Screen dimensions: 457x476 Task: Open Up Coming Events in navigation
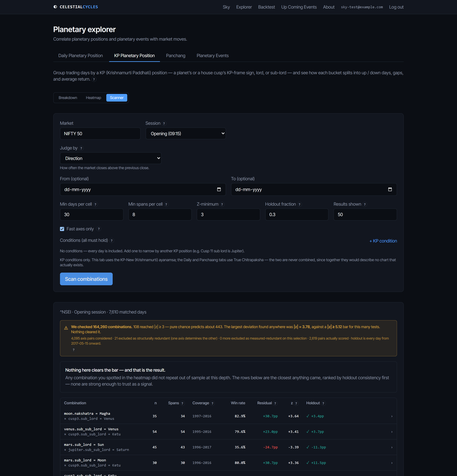point(299,7)
